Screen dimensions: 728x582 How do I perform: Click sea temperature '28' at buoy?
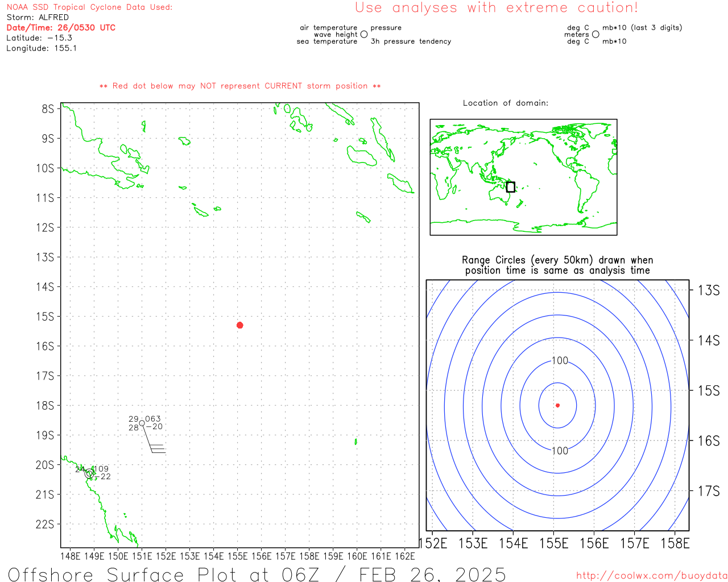133,427
